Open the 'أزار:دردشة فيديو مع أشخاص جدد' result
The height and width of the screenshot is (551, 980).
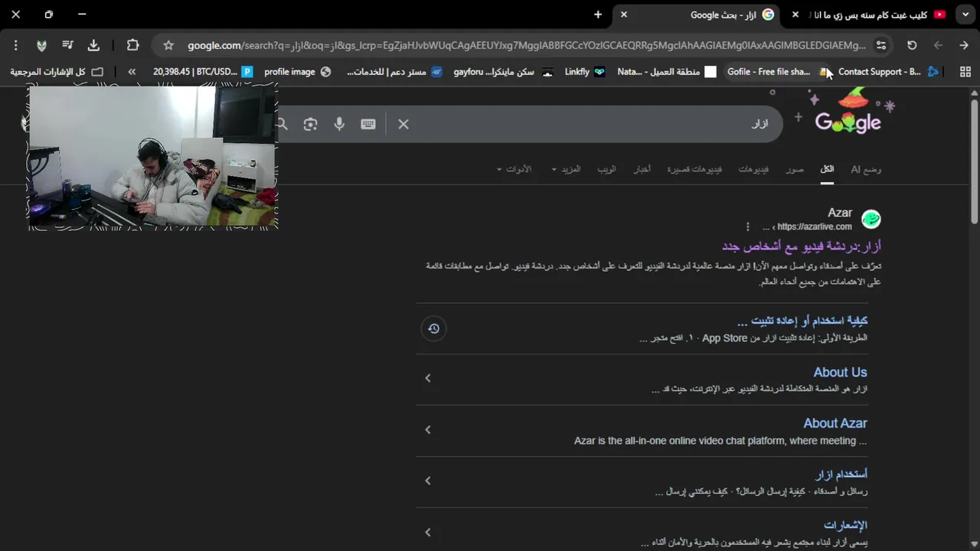tap(801, 246)
